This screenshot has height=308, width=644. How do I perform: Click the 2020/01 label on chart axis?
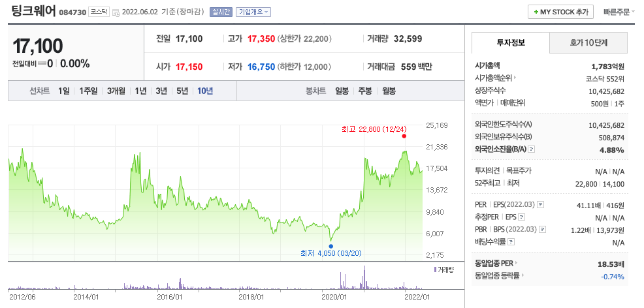click(x=334, y=296)
